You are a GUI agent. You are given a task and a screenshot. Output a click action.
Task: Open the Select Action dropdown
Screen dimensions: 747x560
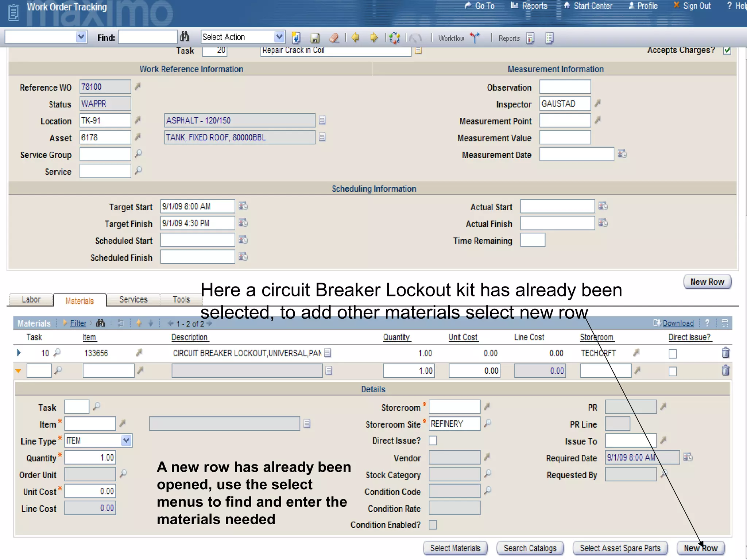coord(279,37)
